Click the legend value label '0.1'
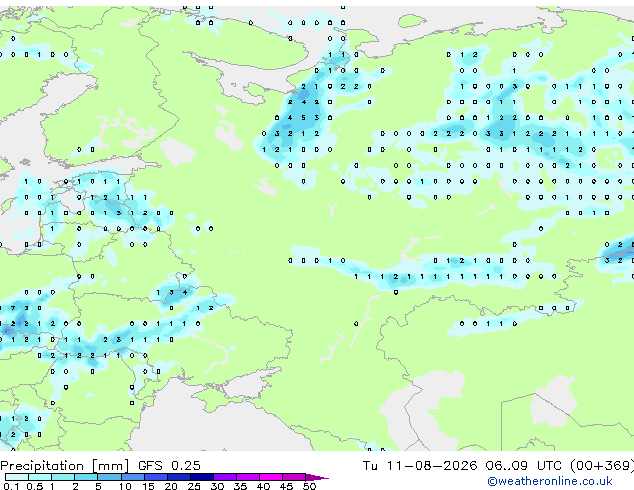The height and width of the screenshot is (490, 634). point(11,486)
